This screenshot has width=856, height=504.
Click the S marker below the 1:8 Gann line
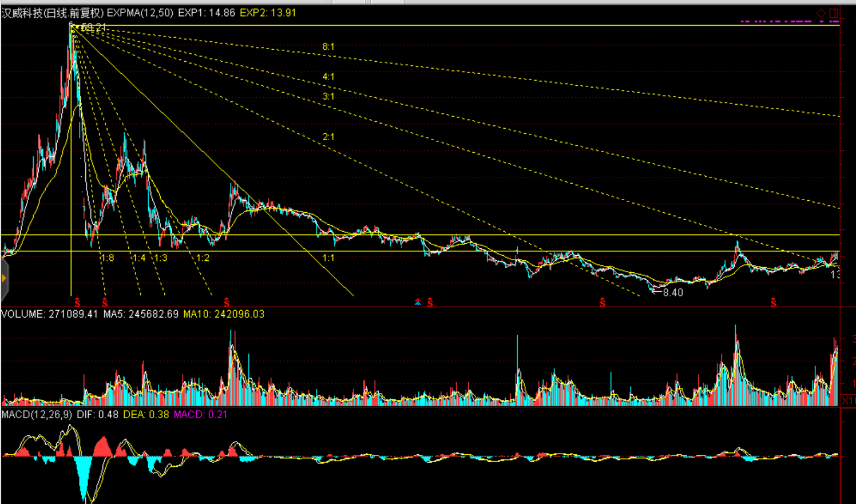click(x=105, y=303)
